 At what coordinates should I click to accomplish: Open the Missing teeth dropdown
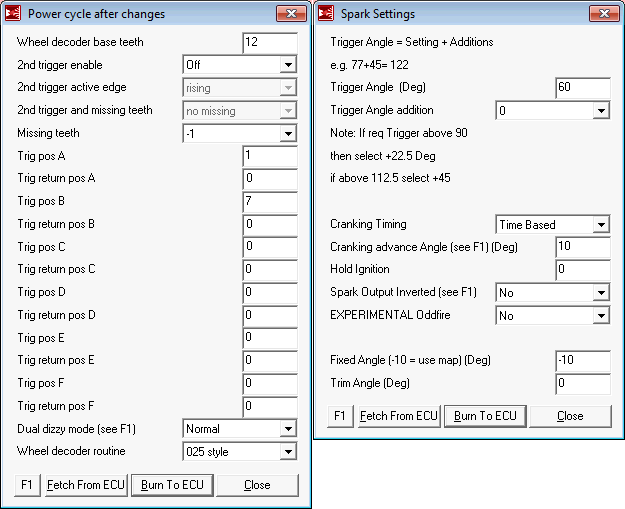(x=240, y=134)
